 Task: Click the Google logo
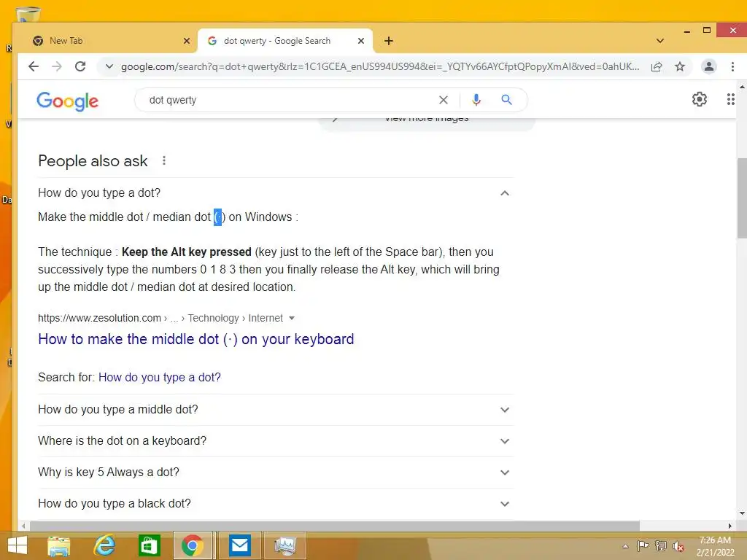68,101
